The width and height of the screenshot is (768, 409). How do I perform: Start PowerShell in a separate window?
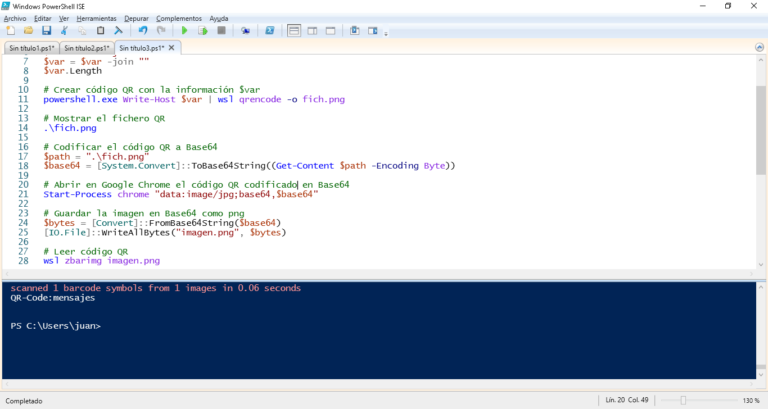269,31
